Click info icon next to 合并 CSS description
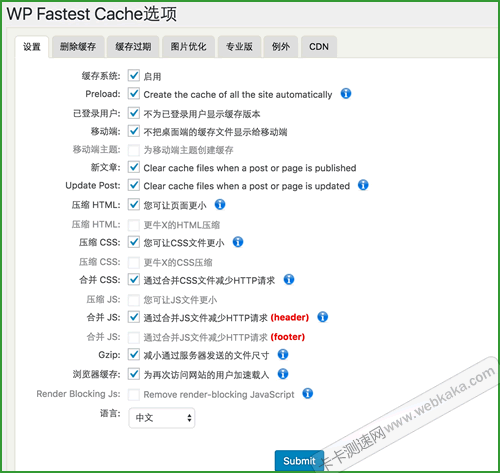Screen dimensions: 500x473 [x=289, y=279]
